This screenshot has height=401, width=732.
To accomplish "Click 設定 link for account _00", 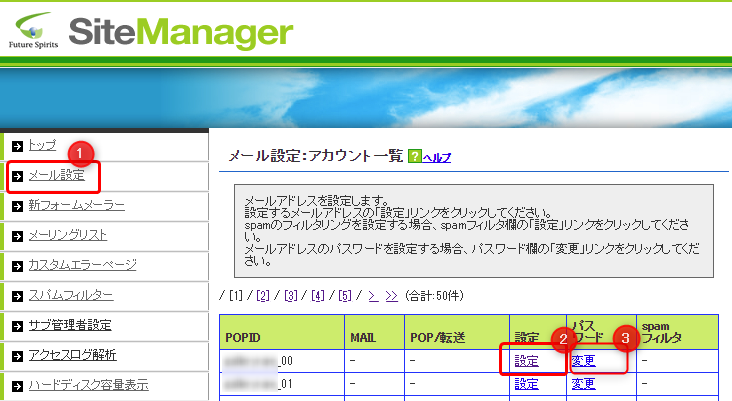I will click(527, 361).
